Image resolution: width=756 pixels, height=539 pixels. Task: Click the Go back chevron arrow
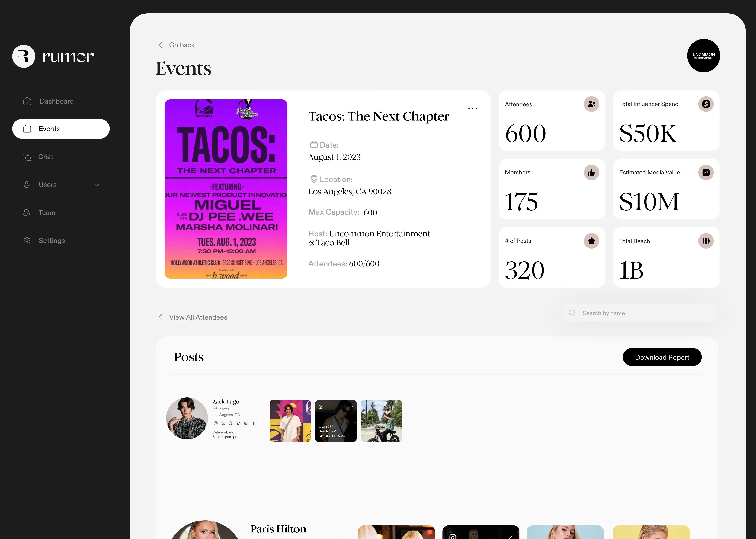click(160, 45)
